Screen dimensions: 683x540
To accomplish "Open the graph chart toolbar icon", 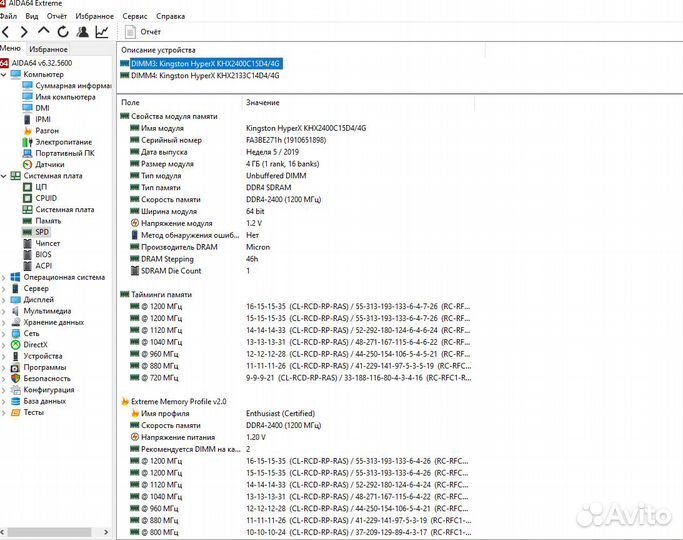I will [102, 32].
